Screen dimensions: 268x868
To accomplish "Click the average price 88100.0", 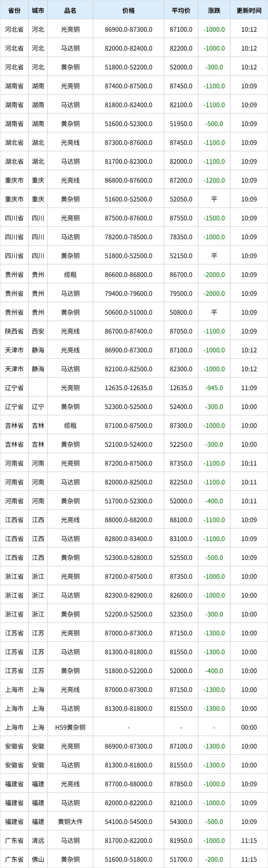I will click(181, 520).
